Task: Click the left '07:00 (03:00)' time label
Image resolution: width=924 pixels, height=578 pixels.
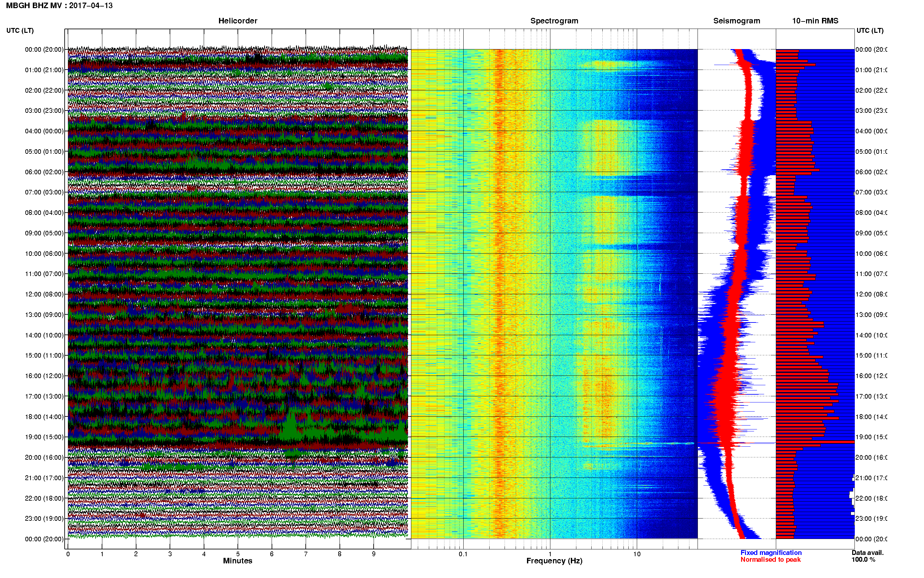Action: (x=44, y=192)
